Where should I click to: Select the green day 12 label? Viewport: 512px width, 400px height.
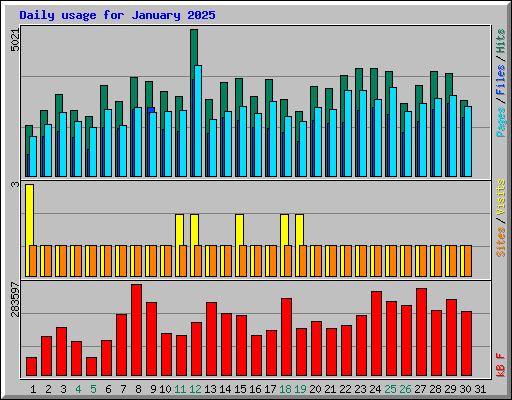tap(195, 389)
